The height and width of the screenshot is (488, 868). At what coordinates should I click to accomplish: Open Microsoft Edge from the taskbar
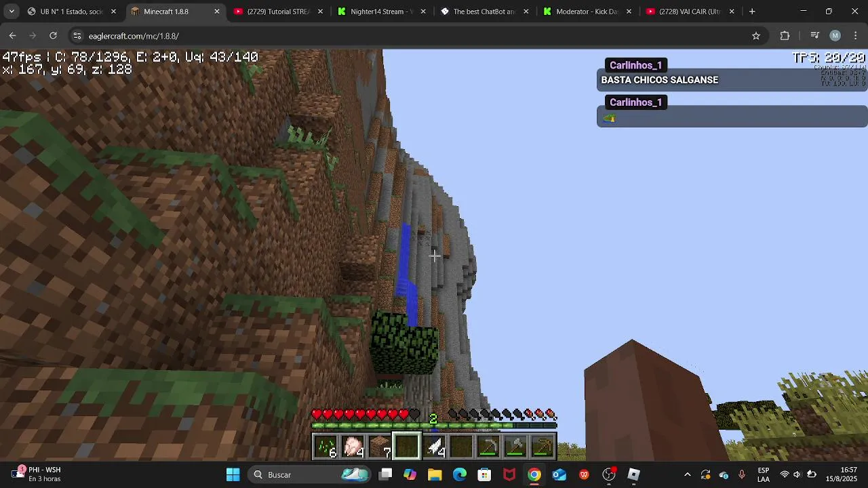pyautogui.click(x=460, y=474)
